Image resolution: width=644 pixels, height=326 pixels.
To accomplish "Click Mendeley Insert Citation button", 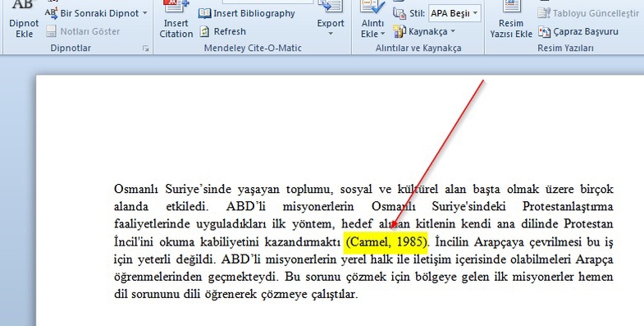I will 176,20.
